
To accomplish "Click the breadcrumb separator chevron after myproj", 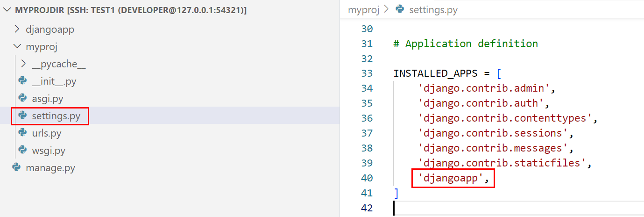I will (387, 9).
